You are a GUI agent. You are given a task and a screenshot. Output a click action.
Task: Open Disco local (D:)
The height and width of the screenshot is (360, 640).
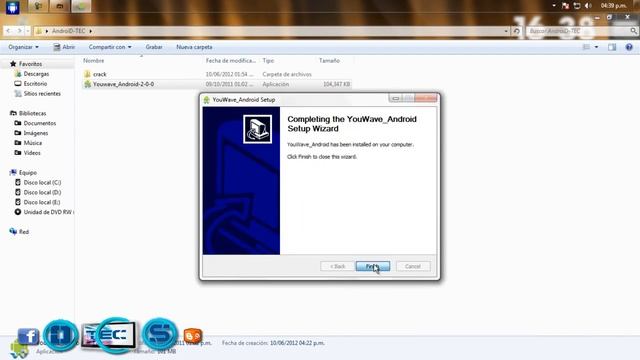pyautogui.click(x=42, y=192)
